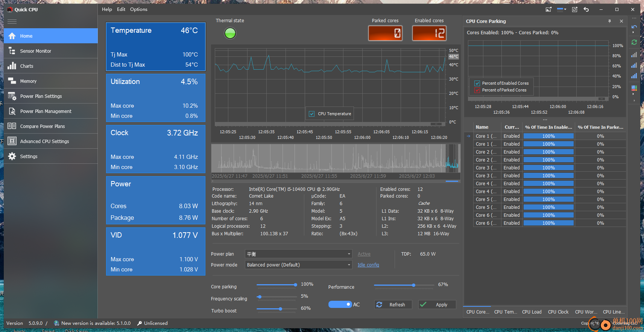Click the green Thermal state indicator

[230, 33]
